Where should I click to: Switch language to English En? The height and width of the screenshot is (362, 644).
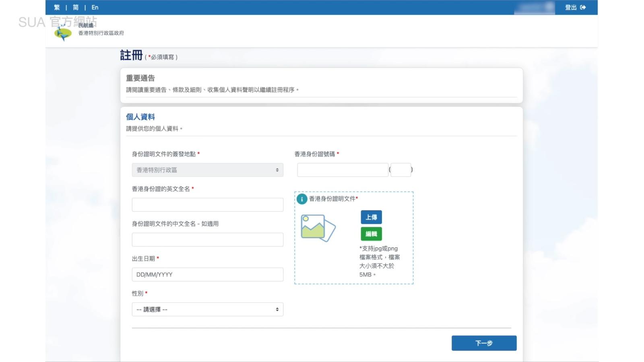click(95, 8)
